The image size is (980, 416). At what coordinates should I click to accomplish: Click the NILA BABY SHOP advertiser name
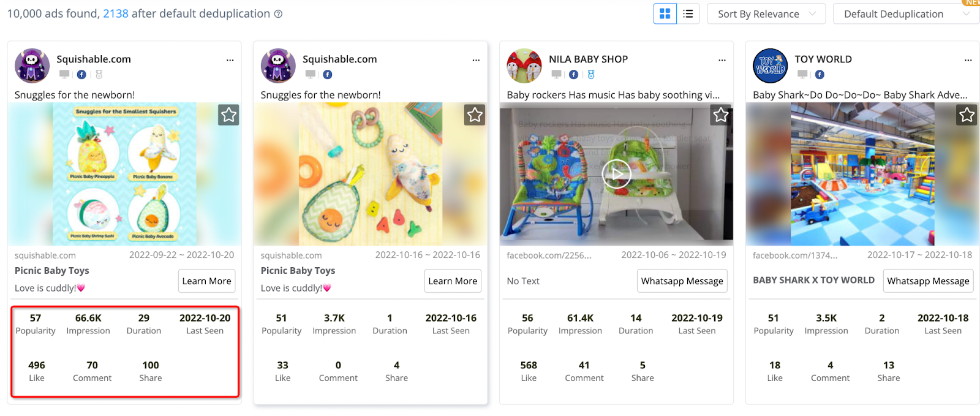coord(588,59)
